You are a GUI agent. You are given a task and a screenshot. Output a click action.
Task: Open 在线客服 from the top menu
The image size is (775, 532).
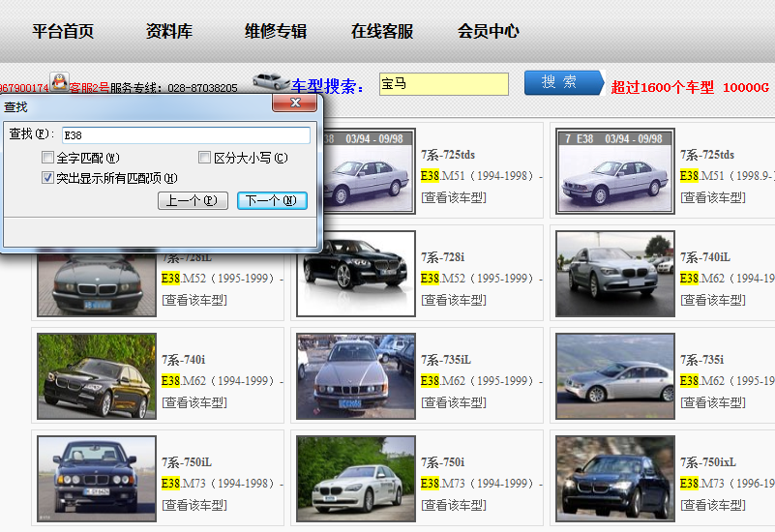point(382,31)
